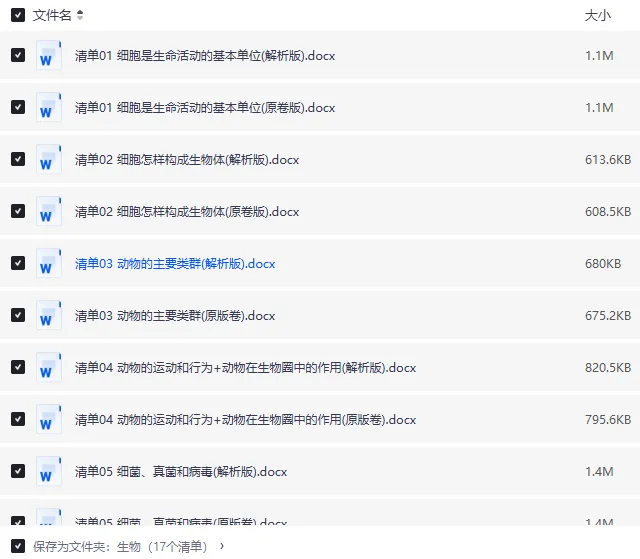The width and height of the screenshot is (640, 559).
Task: Open 清单01 细胞是生命活动的基本单位(原卷版).docx
Action: pyautogui.click(x=205, y=108)
